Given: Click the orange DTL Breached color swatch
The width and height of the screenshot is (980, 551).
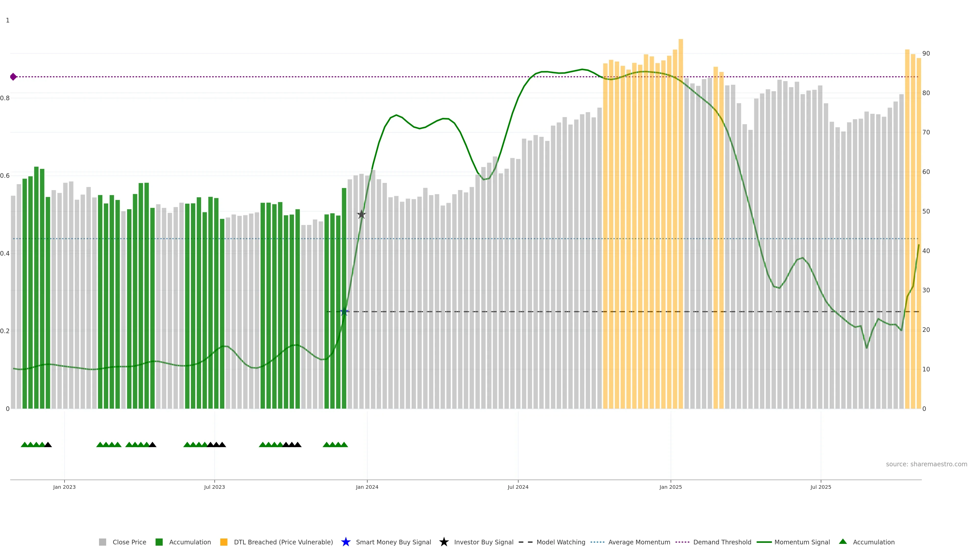Looking at the screenshot, I should coord(224,542).
